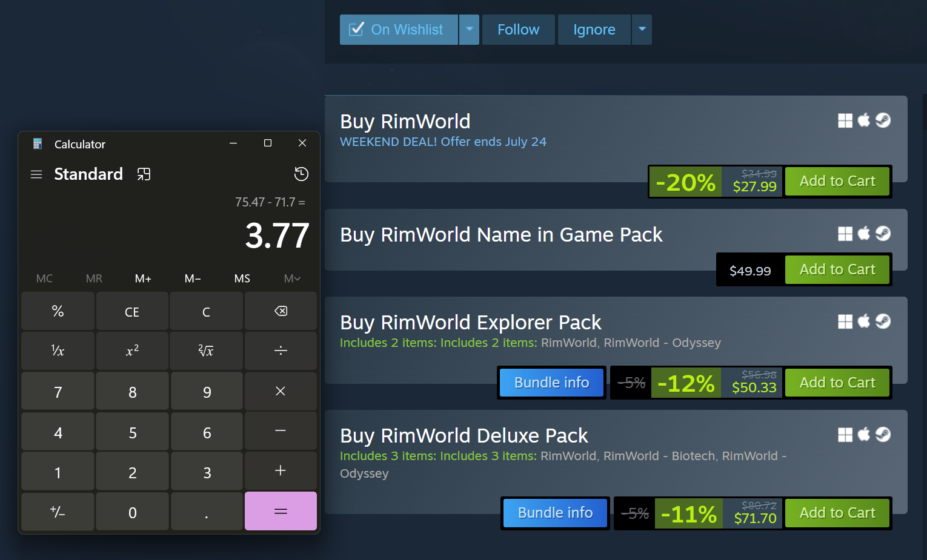
Task: Click the 6 digit key
Action: point(206,431)
